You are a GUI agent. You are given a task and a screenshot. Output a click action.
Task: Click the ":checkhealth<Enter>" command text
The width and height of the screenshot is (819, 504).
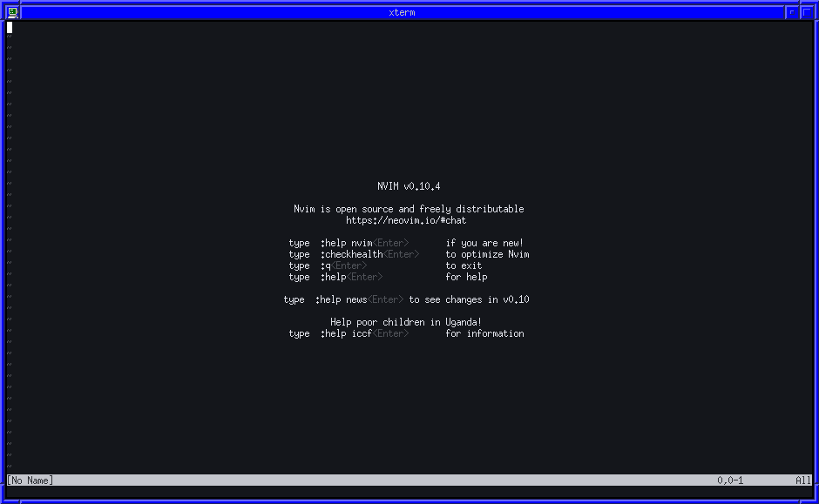[x=369, y=254]
